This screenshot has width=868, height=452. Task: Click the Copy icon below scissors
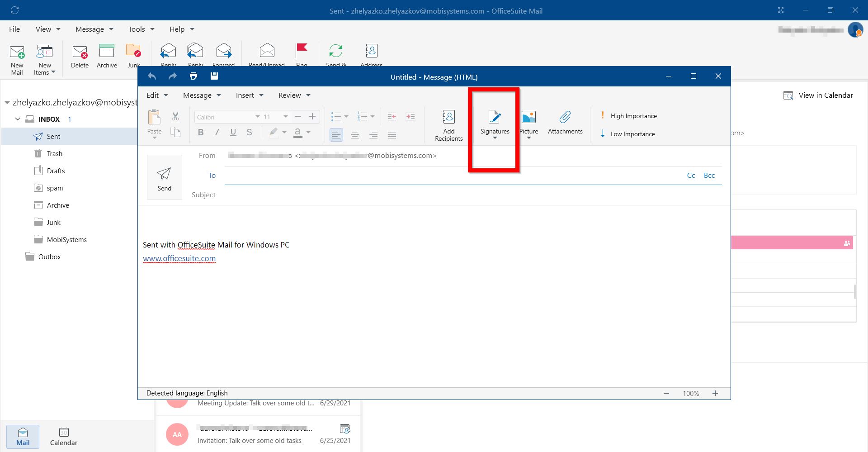click(175, 132)
